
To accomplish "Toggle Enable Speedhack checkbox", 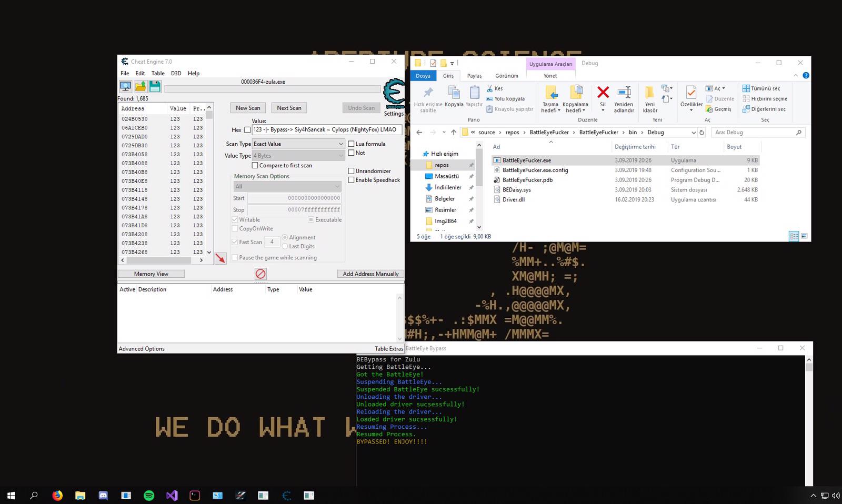I will [351, 180].
